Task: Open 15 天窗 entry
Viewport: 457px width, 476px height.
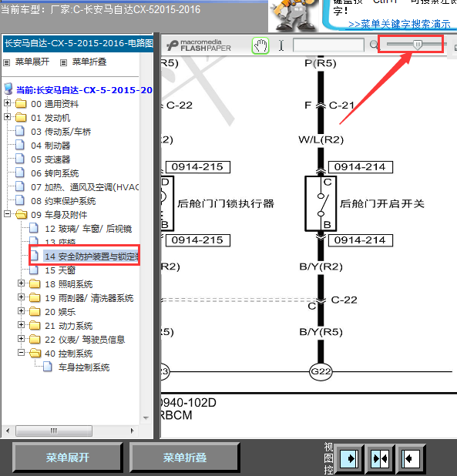Action: 60,270
